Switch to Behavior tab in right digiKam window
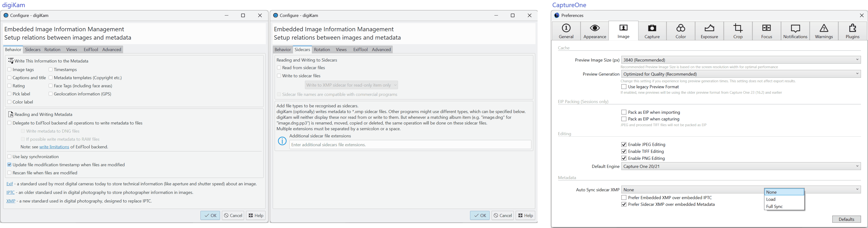This screenshot has height=228, width=868. [283, 50]
